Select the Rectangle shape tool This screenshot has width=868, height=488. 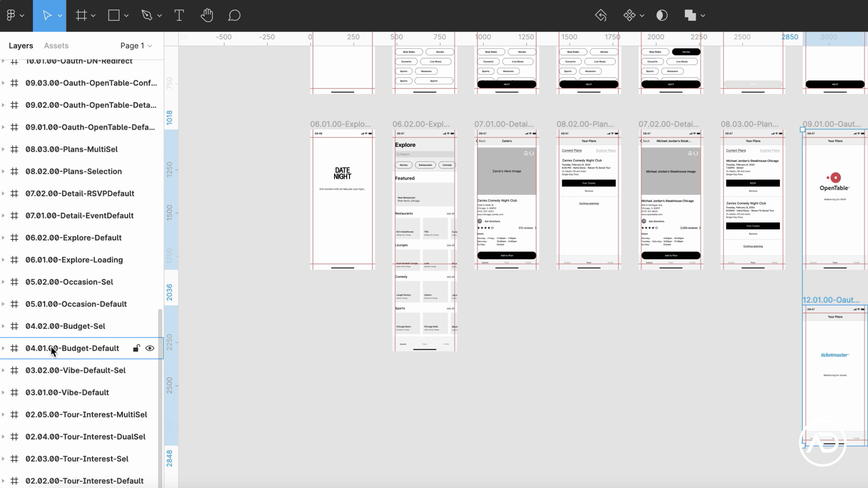pos(113,15)
